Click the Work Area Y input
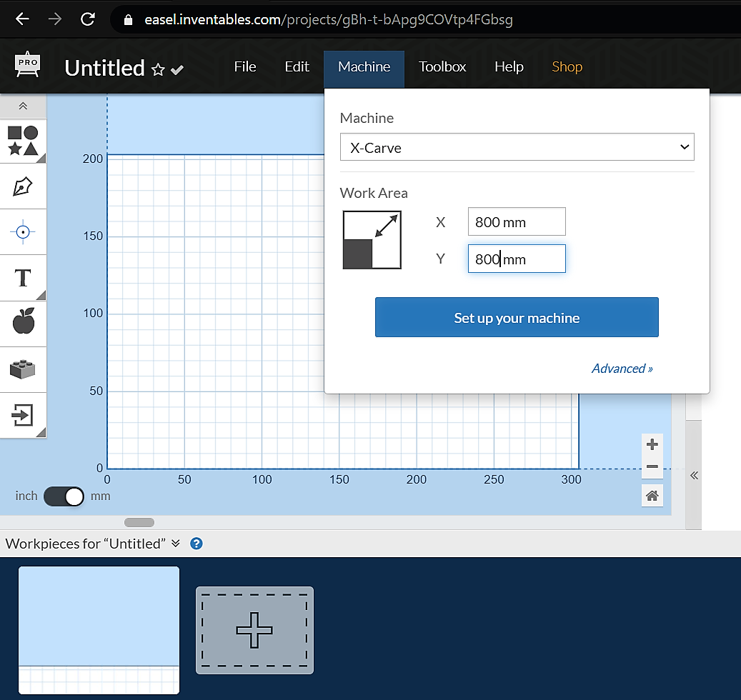This screenshot has height=700, width=741. click(x=517, y=259)
